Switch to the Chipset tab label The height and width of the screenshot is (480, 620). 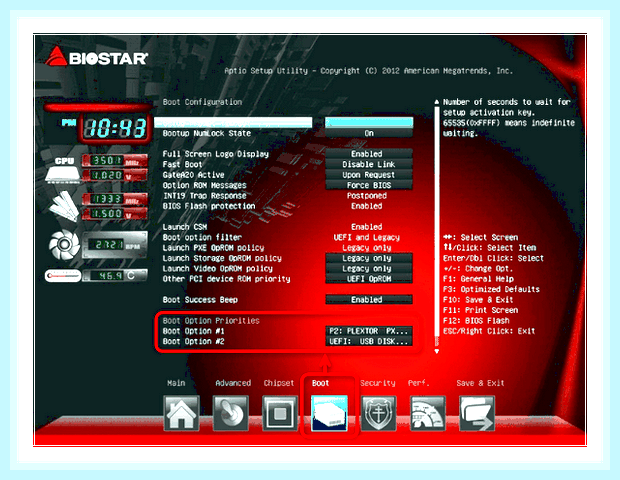(x=279, y=383)
